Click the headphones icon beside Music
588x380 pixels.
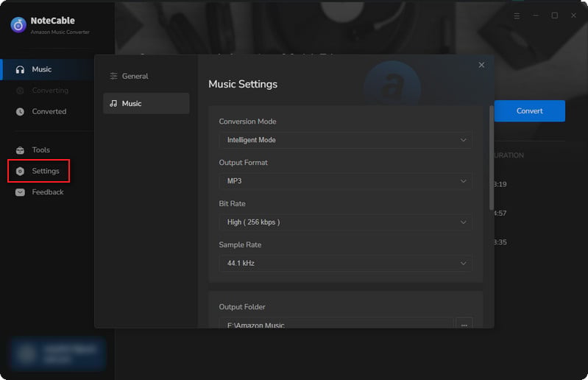coord(21,70)
